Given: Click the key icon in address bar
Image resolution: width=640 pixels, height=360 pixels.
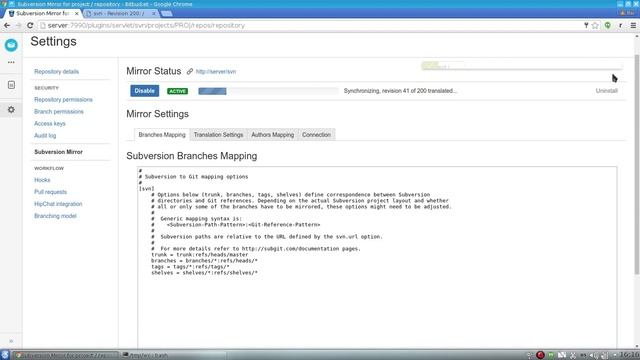Looking at the screenshot, I should click(586, 25).
